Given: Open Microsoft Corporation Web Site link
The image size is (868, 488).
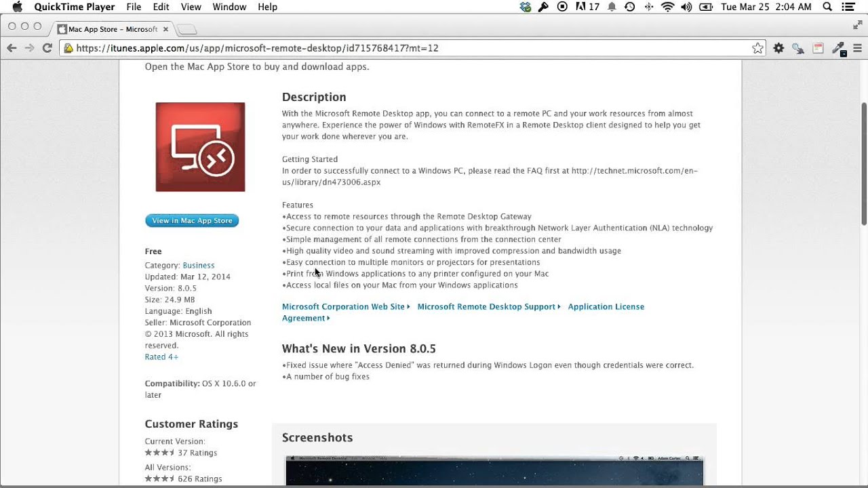Looking at the screenshot, I should 346,307.
